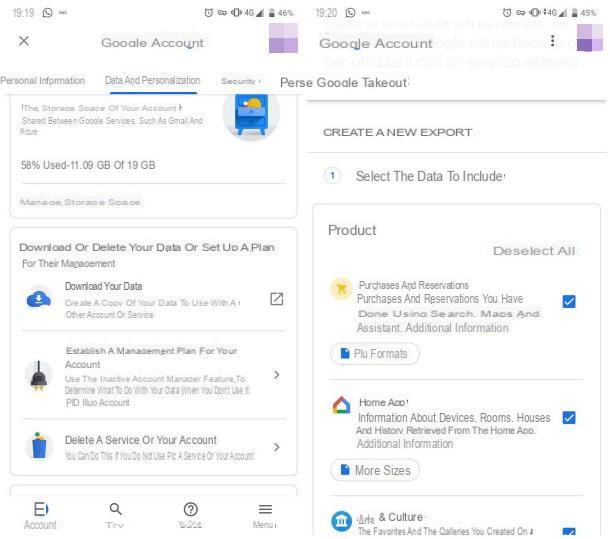Click the Plu Formats button
610x539 pixels.
click(x=375, y=353)
